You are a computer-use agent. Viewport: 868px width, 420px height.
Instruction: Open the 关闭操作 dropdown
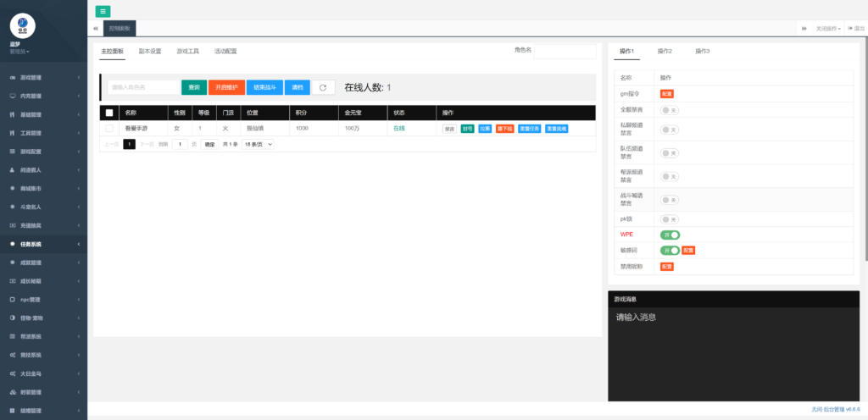pos(827,28)
